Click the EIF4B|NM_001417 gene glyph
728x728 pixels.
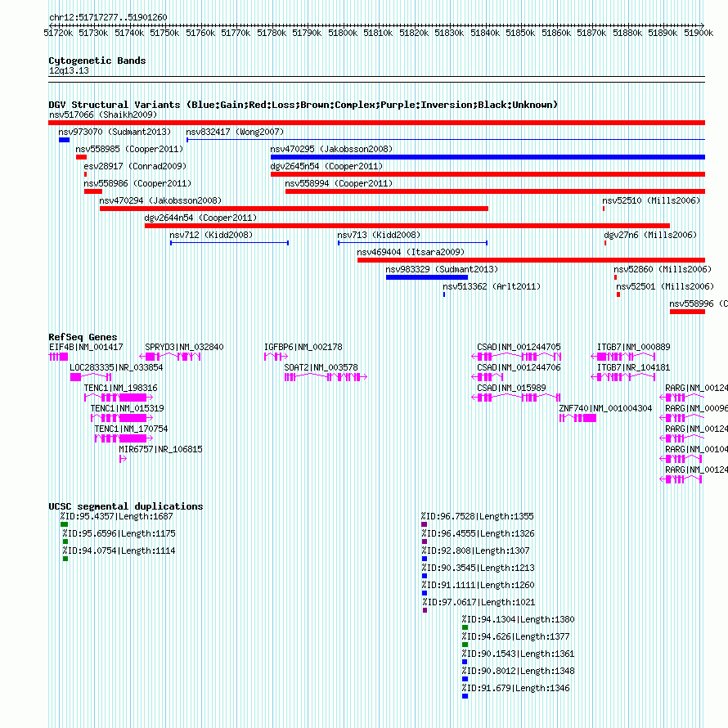(x=58, y=357)
